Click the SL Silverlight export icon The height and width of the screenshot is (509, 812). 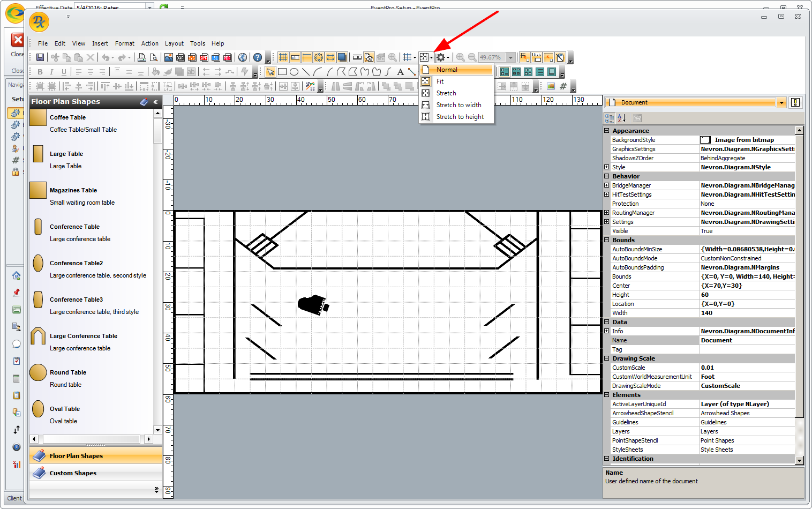point(216,57)
